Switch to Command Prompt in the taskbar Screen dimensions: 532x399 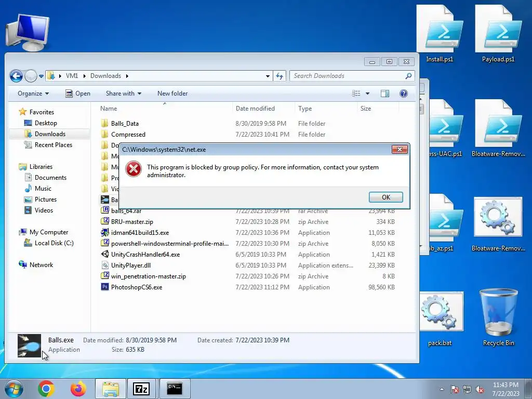tap(175, 389)
